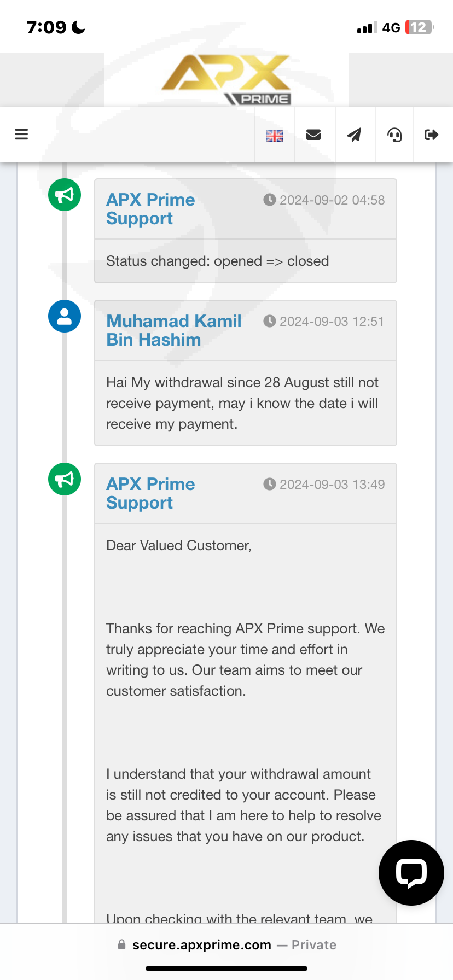Tap the 'Dear Valued Customer' reply text
This screenshot has width=453, height=980.
178,546
